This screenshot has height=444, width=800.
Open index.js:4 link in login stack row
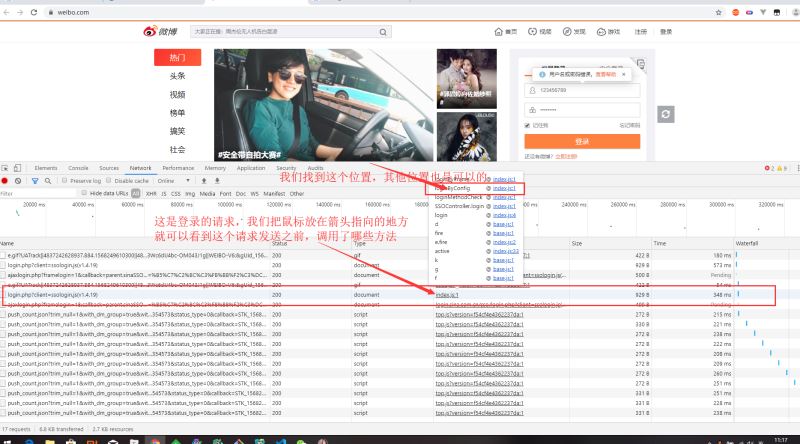pyautogui.click(x=504, y=215)
